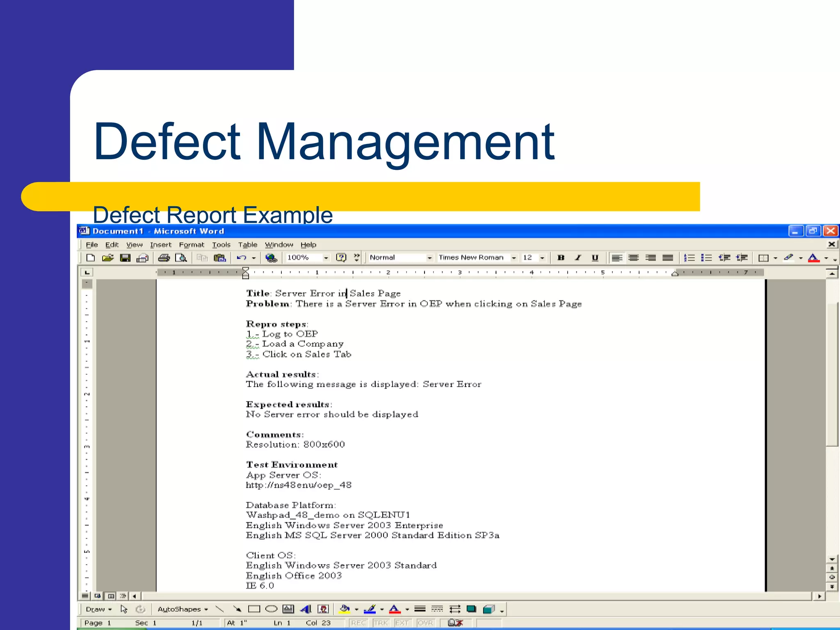The width and height of the screenshot is (840, 630).
Task: Insert a Text Box from Drawing toolbar
Action: click(288, 609)
